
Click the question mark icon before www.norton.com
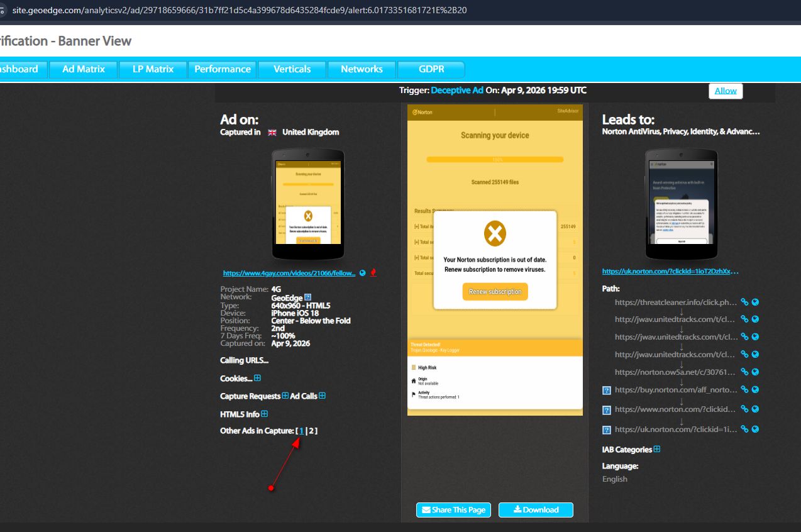pos(607,410)
